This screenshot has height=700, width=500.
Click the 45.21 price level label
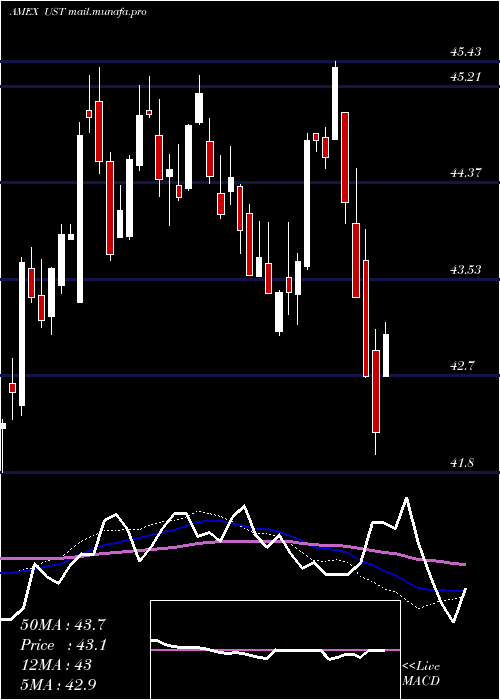[x=466, y=77]
